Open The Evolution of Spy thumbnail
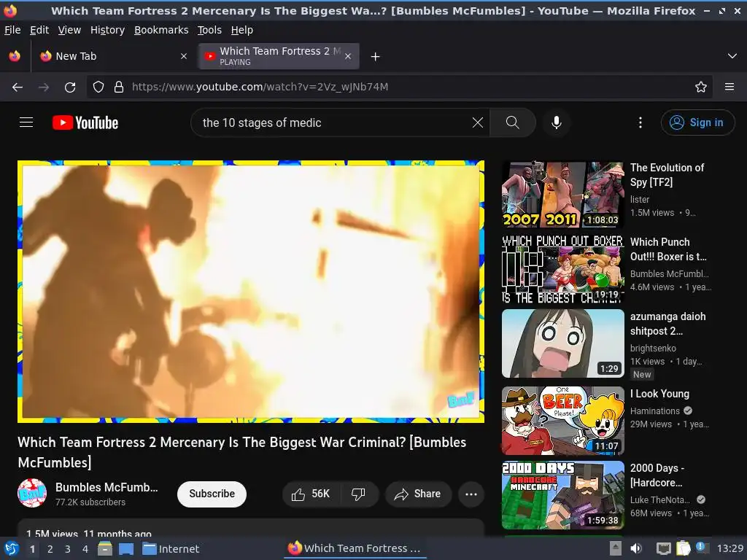747x560 pixels. point(562,195)
